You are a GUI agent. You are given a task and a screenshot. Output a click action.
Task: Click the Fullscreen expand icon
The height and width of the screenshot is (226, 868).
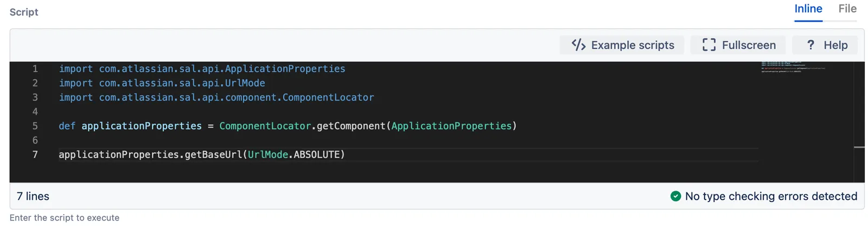[x=709, y=45]
